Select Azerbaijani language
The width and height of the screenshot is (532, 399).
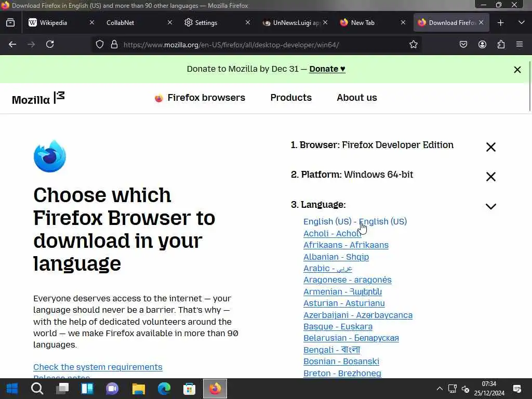(358, 315)
